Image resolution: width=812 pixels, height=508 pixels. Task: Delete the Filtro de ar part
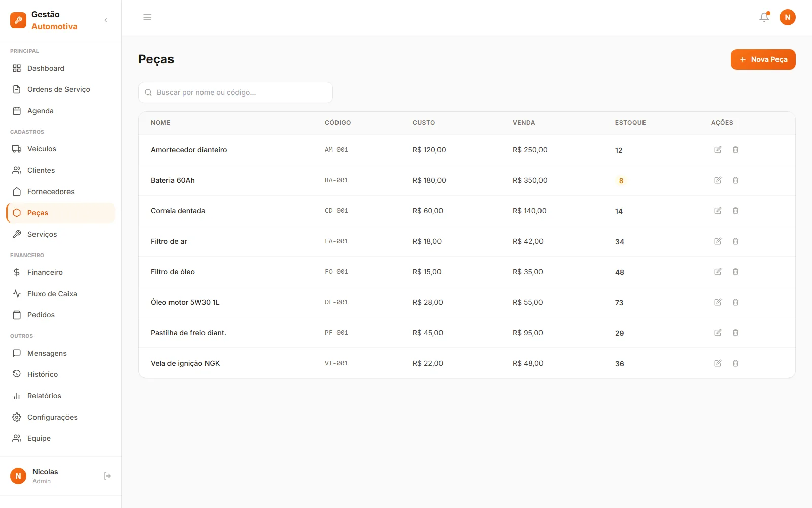pos(735,241)
